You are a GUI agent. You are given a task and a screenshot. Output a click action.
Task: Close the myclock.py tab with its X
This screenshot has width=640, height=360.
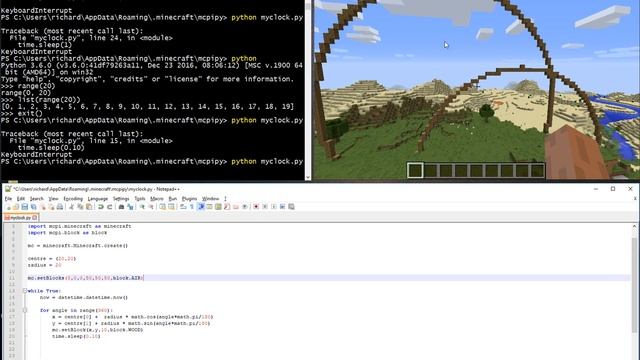[x=35, y=218]
